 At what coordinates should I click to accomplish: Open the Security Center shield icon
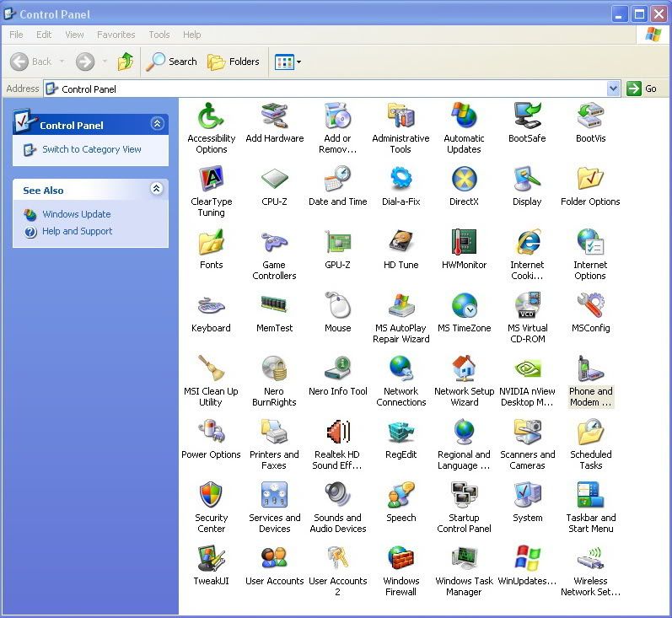[x=211, y=495]
